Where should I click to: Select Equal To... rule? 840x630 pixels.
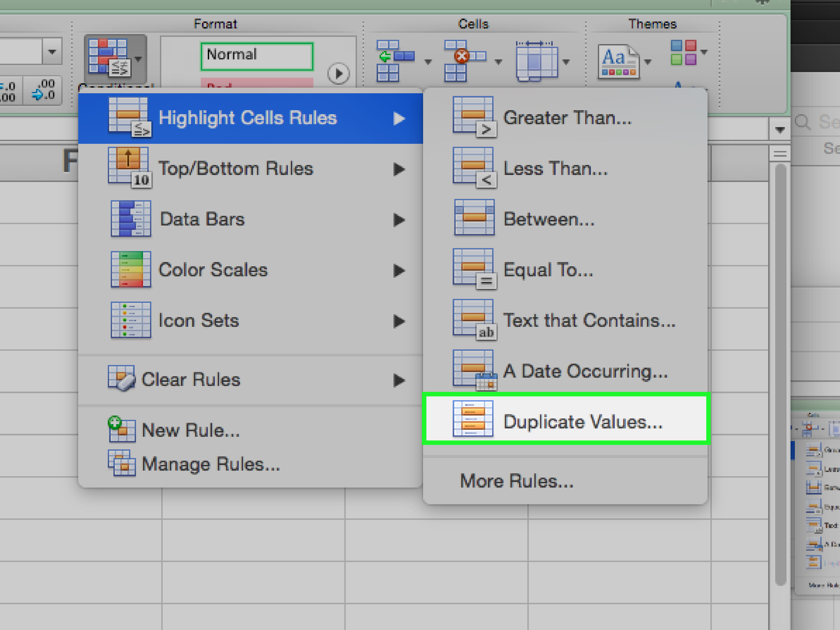565,270
